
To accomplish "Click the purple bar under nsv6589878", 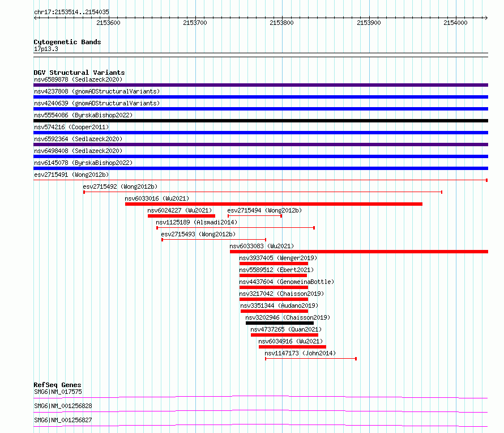I will [260, 85].
